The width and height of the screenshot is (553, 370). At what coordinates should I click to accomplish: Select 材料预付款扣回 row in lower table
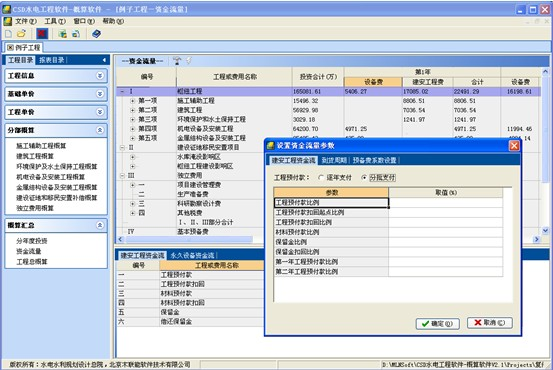click(190, 303)
